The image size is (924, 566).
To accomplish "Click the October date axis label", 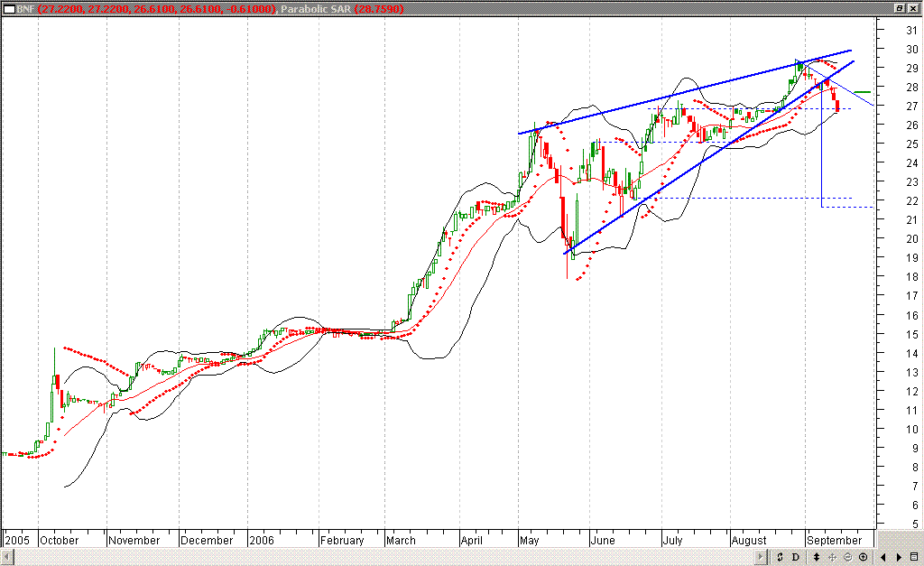I will (x=59, y=540).
